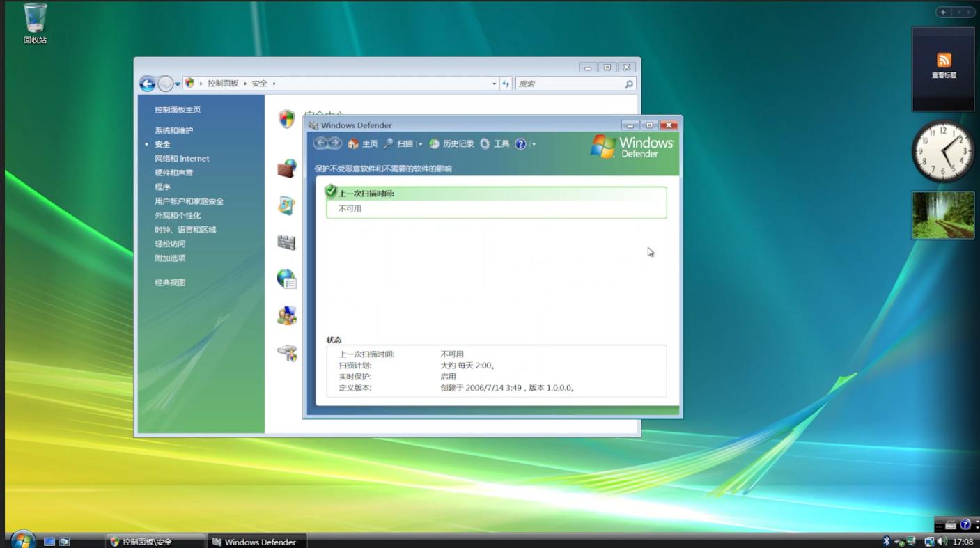Image resolution: width=980 pixels, height=548 pixels.
Task: Open the Recycle Bin on desktop
Action: coord(35,19)
